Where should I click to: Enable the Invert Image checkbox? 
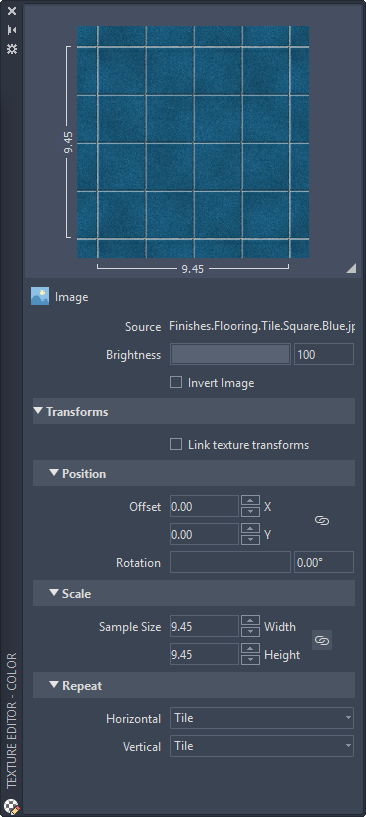point(176,382)
